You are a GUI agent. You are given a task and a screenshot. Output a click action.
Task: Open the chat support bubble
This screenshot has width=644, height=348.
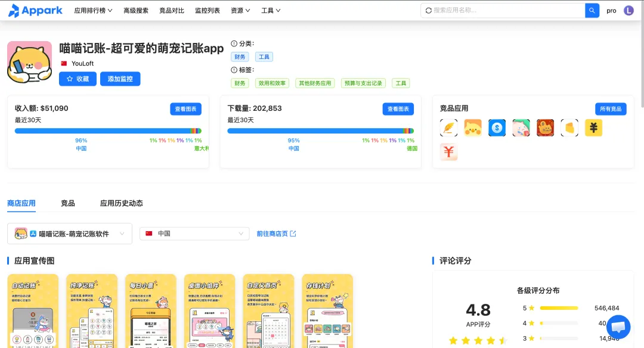618,327
